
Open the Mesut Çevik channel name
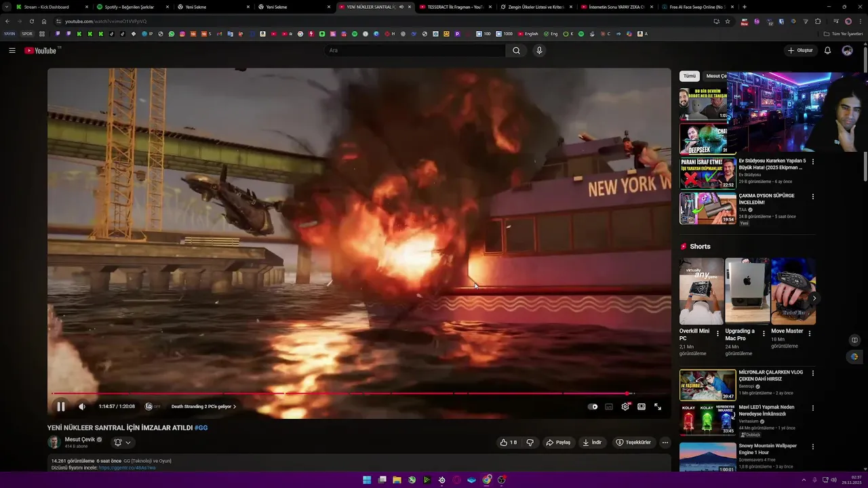[x=79, y=439]
